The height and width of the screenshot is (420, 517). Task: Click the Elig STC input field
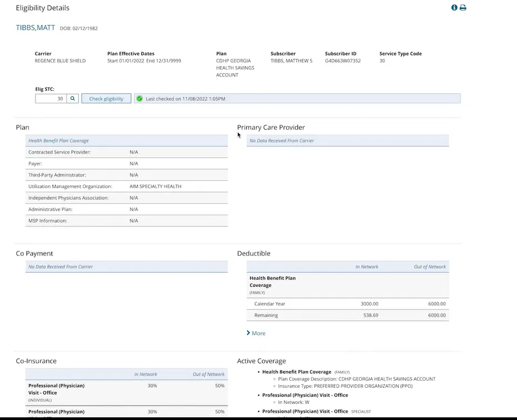coord(51,99)
